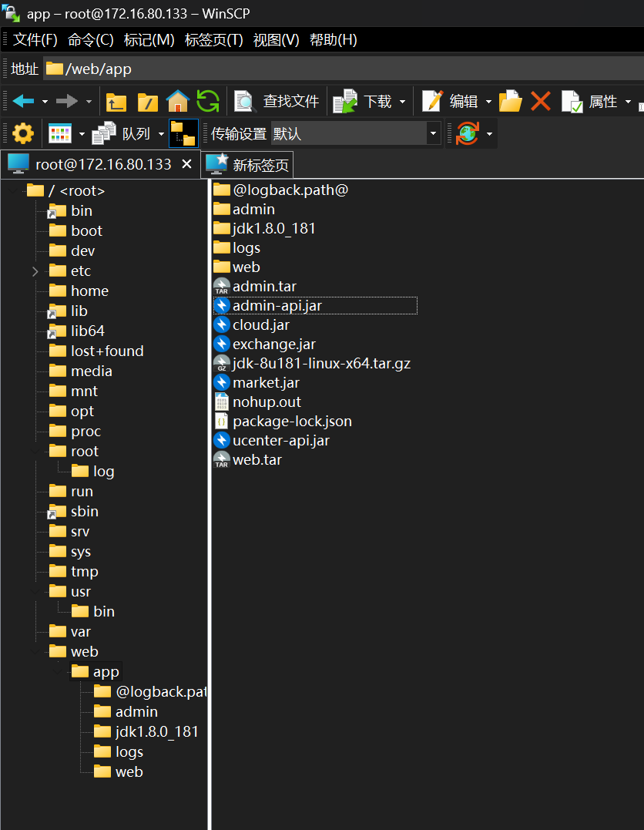644x830 pixels.
Task: Select the package-lock.json file icon
Action: click(222, 421)
